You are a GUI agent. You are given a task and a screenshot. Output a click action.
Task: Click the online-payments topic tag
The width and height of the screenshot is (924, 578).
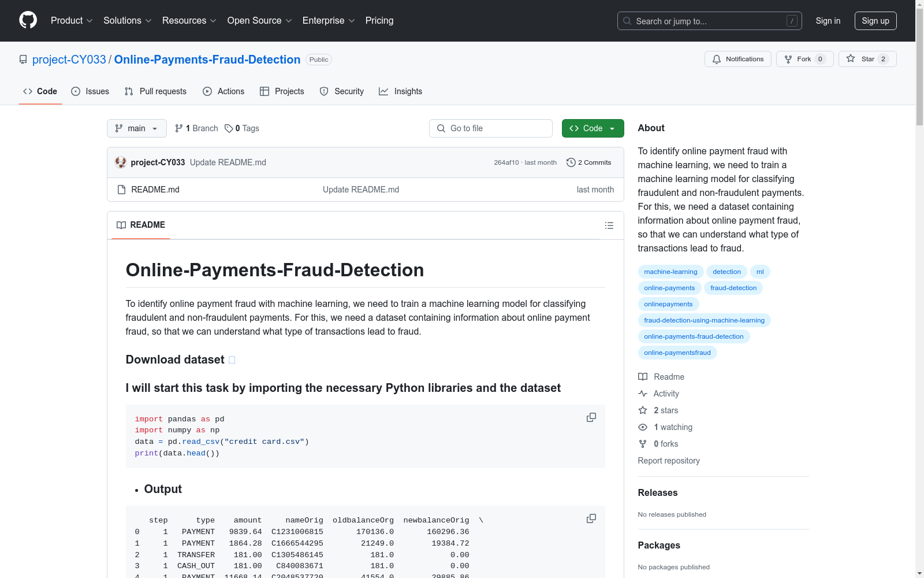click(x=669, y=288)
